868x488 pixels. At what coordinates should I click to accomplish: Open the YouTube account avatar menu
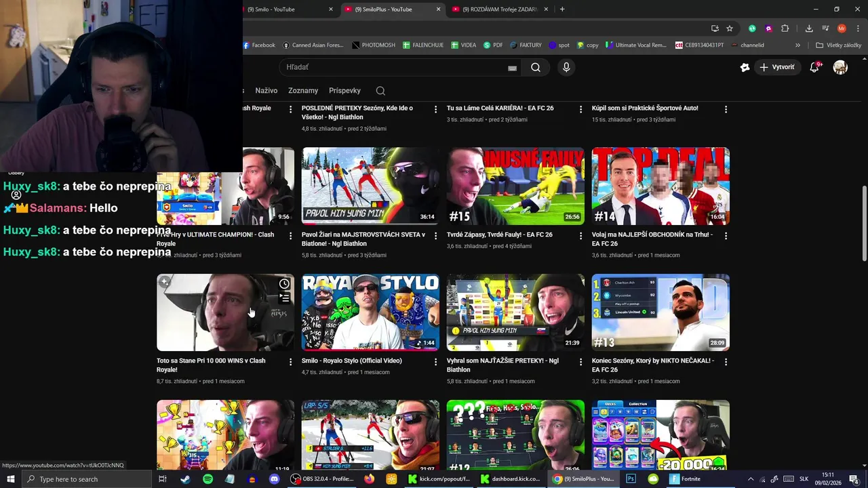(x=840, y=67)
